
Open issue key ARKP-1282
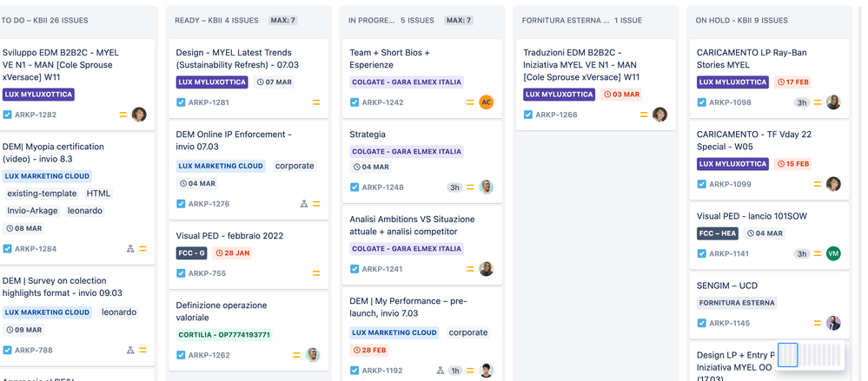coord(36,115)
